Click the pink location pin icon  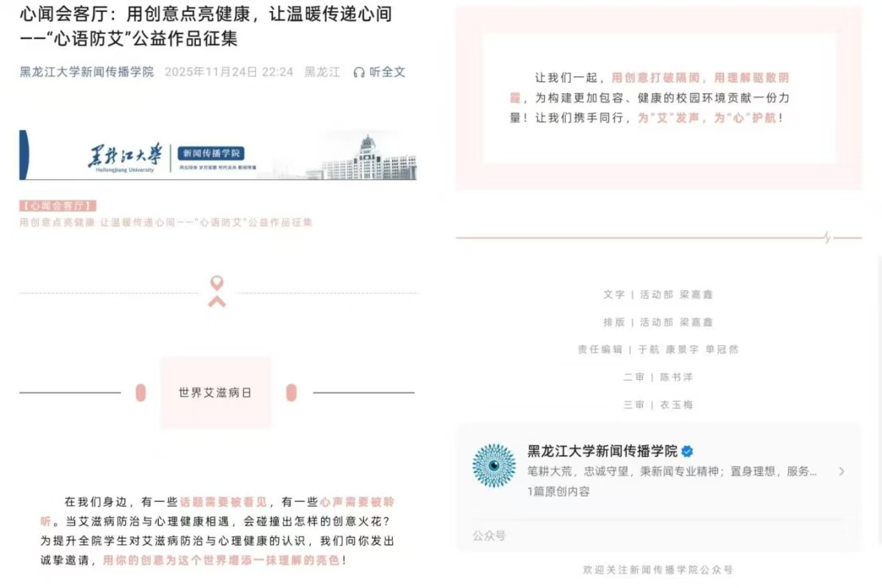(216, 283)
